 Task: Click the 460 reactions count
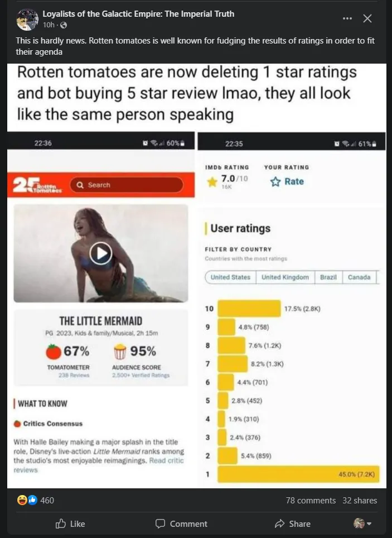tap(47, 500)
